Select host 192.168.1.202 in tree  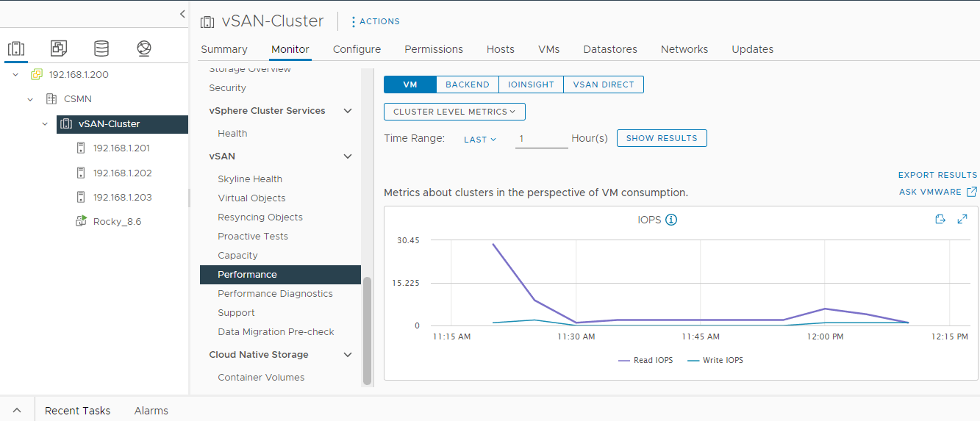tap(121, 173)
